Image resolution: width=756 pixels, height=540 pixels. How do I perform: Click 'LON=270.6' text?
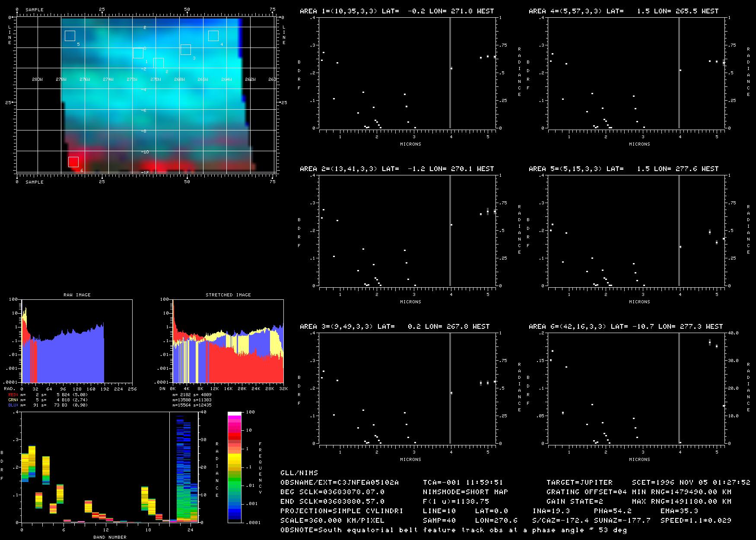point(496,521)
